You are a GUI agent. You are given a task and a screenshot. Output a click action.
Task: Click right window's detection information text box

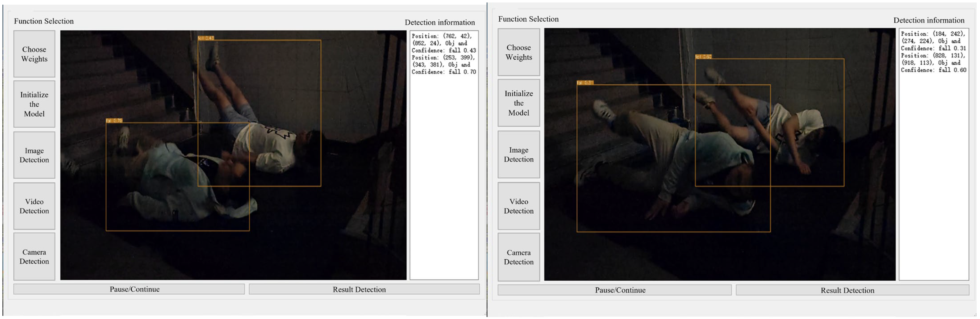[933, 171]
